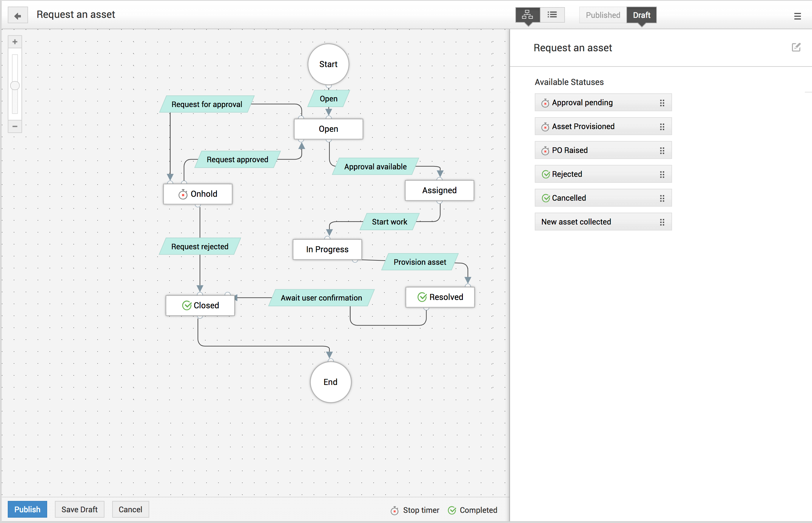Select the Assigned node on the canvas

[439, 190]
